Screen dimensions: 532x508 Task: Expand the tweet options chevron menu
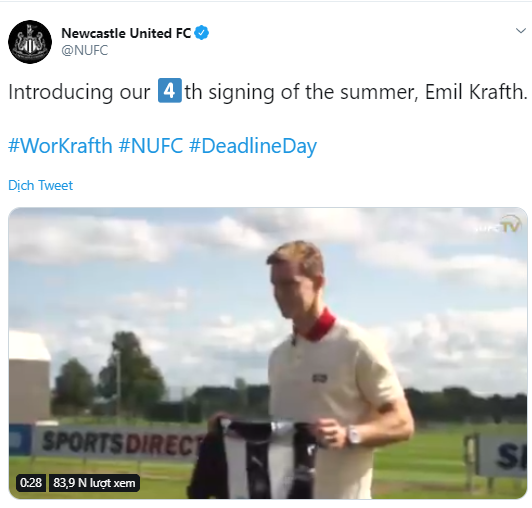click(520, 31)
